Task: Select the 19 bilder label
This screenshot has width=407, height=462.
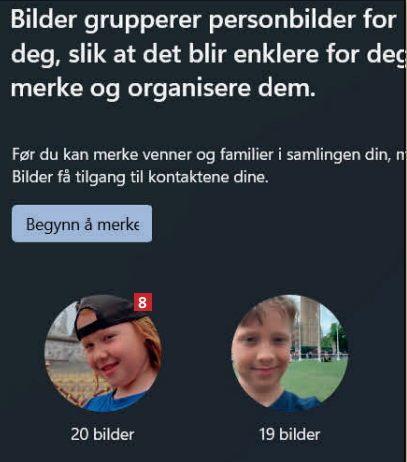Action: pos(290,434)
